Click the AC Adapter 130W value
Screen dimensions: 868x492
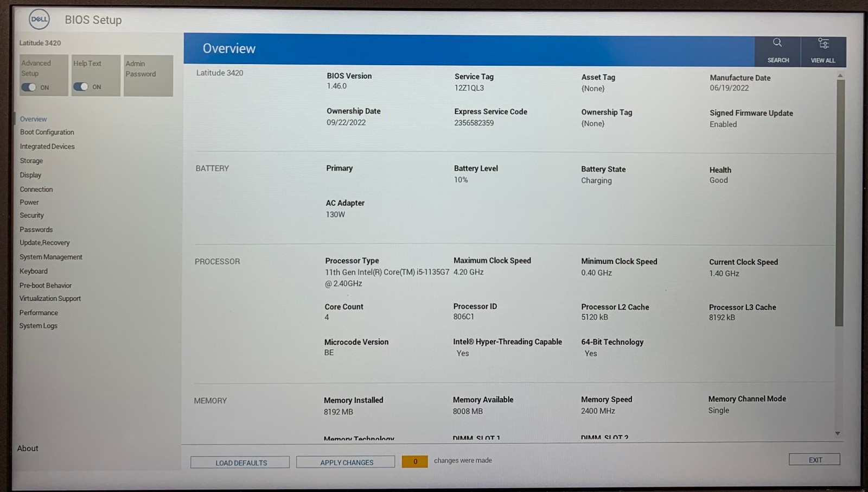[335, 215]
